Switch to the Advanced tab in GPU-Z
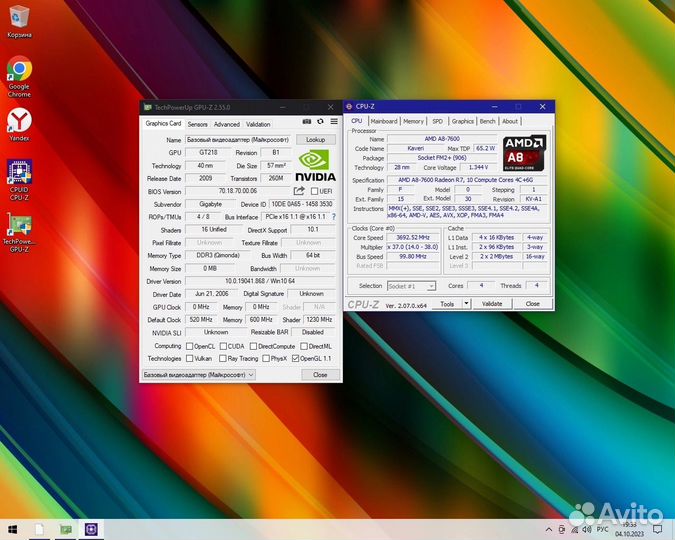The height and width of the screenshot is (540, 675). point(227,124)
